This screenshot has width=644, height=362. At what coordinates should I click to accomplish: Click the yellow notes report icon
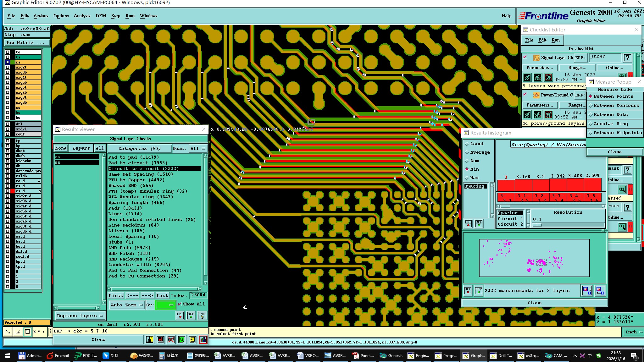click(192, 340)
